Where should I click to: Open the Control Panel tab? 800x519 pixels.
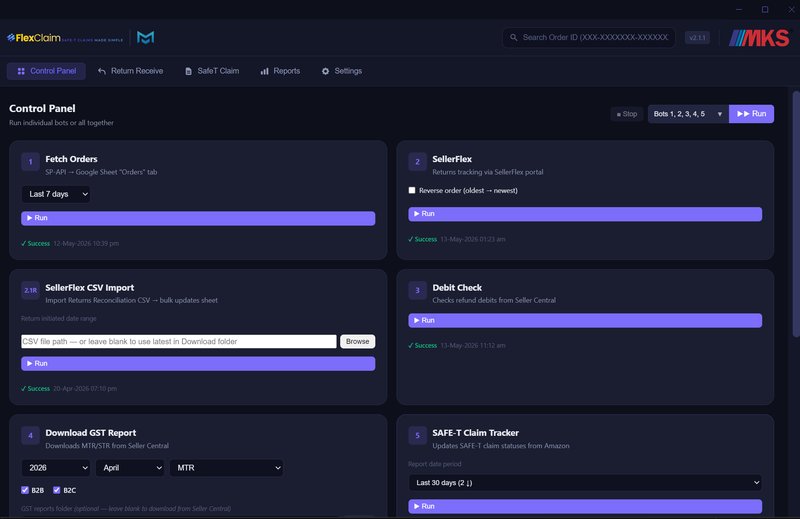click(x=46, y=71)
